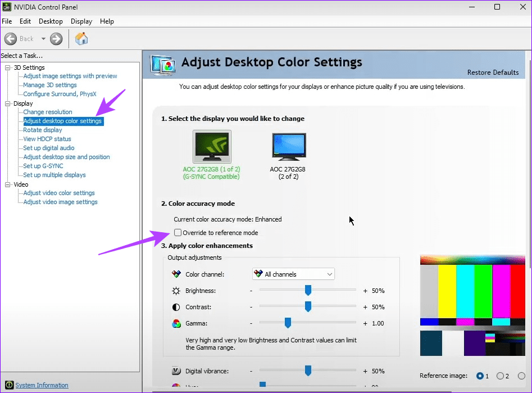Click the Home icon in the toolbar
The image size is (532, 393).
click(x=81, y=39)
